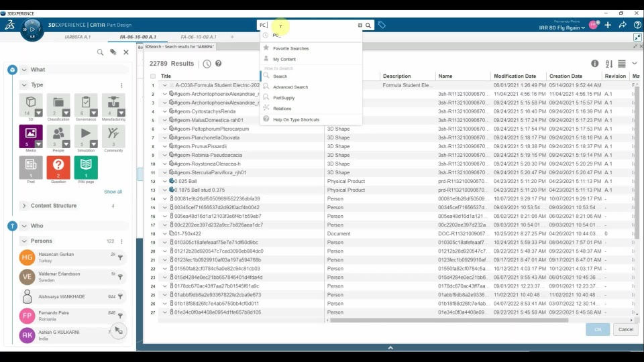Open the IAR 80 Fly Again collaborative space dropdown
The height and width of the screenshot is (362, 644).
pos(562,27)
